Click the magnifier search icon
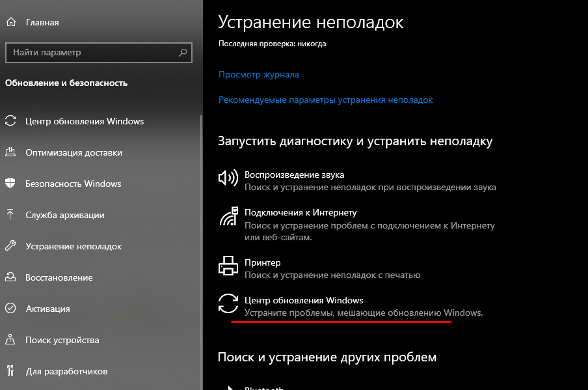The height and width of the screenshot is (390, 588). [183, 53]
